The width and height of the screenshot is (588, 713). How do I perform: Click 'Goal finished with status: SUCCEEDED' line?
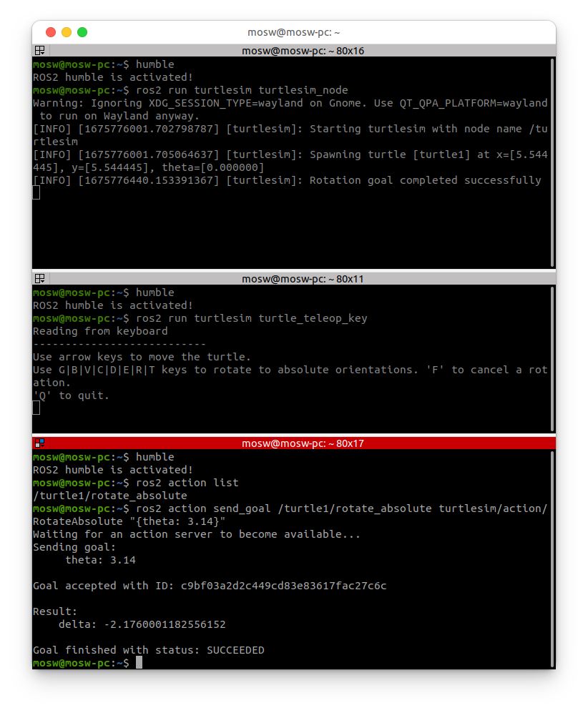[x=148, y=651]
